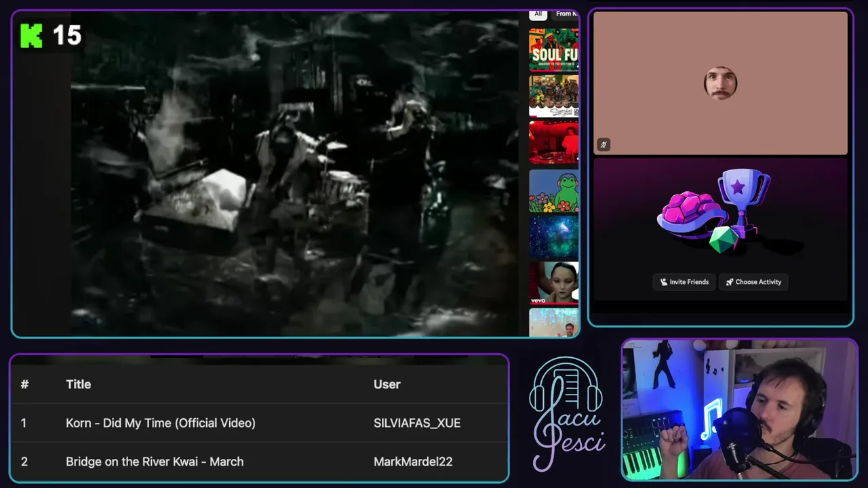
Task: Click the Title column header
Action: (x=78, y=384)
